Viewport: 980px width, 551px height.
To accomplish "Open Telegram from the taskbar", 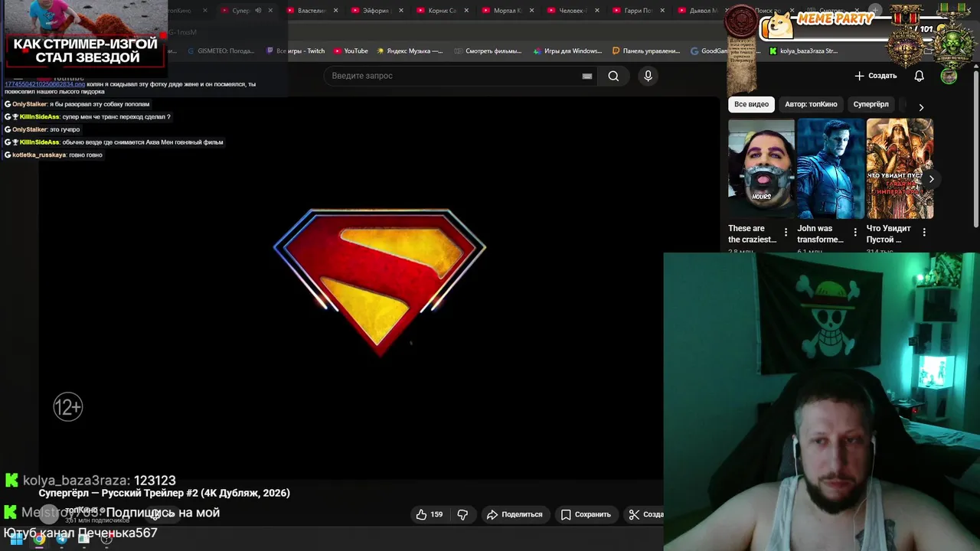I will (x=62, y=539).
